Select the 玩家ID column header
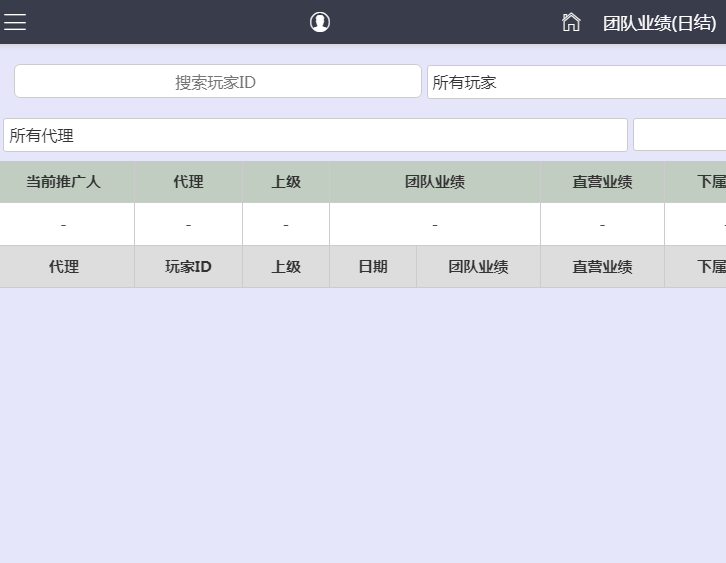This screenshot has height=563, width=726. tap(188, 267)
